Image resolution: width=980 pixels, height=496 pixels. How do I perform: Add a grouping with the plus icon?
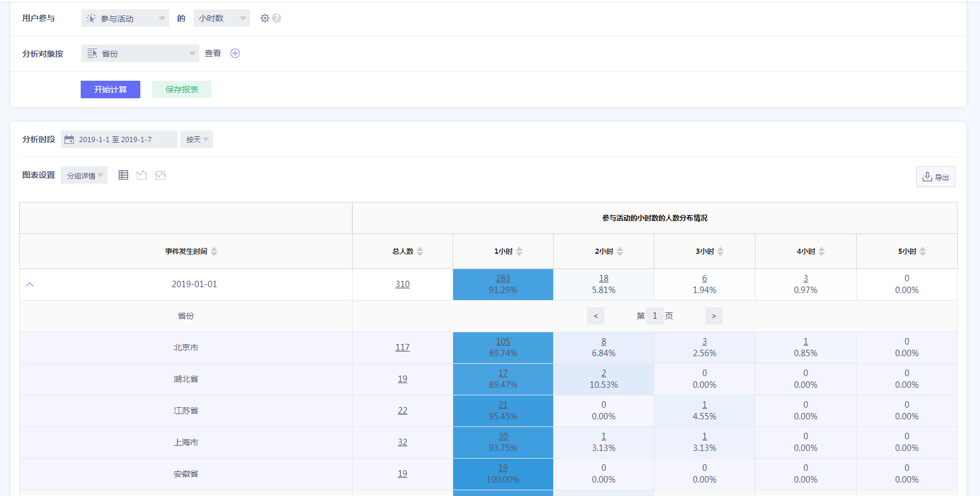(x=235, y=53)
